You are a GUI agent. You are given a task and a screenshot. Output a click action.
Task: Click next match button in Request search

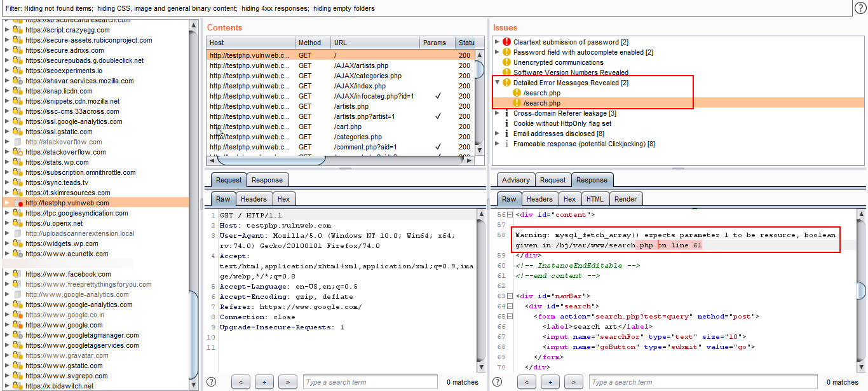(288, 382)
